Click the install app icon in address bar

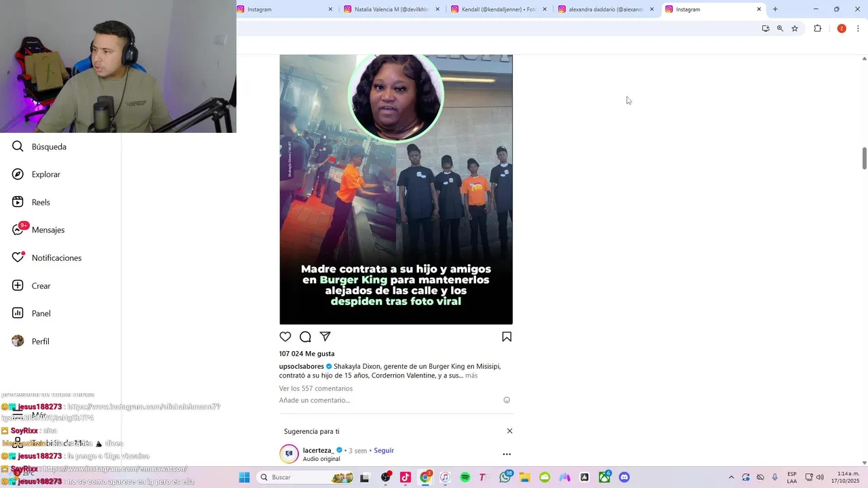point(766,28)
